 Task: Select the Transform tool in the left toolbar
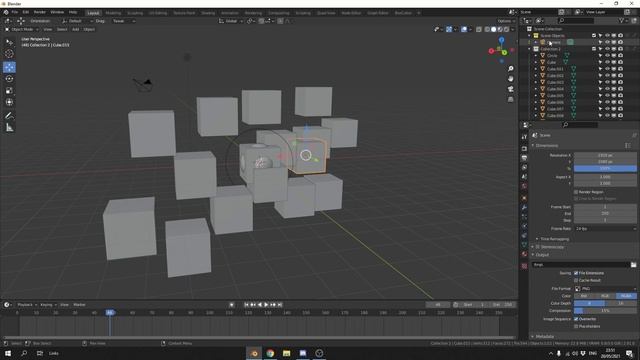click(x=9, y=102)
